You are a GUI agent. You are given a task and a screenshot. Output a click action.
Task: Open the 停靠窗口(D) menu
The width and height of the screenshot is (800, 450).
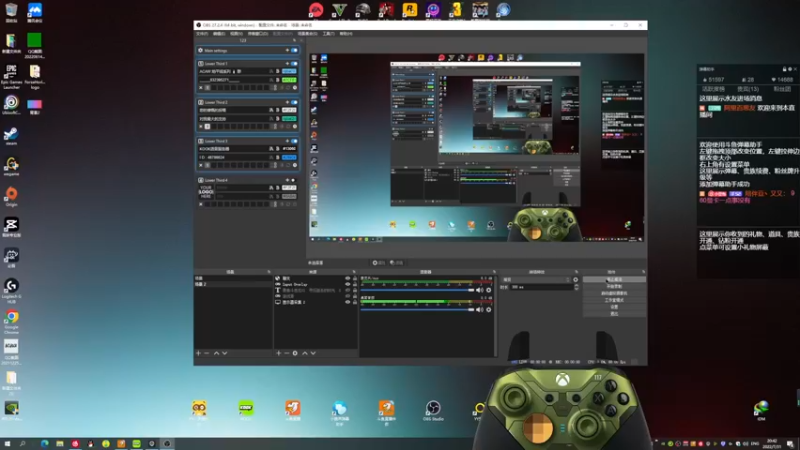click(258, 34)
